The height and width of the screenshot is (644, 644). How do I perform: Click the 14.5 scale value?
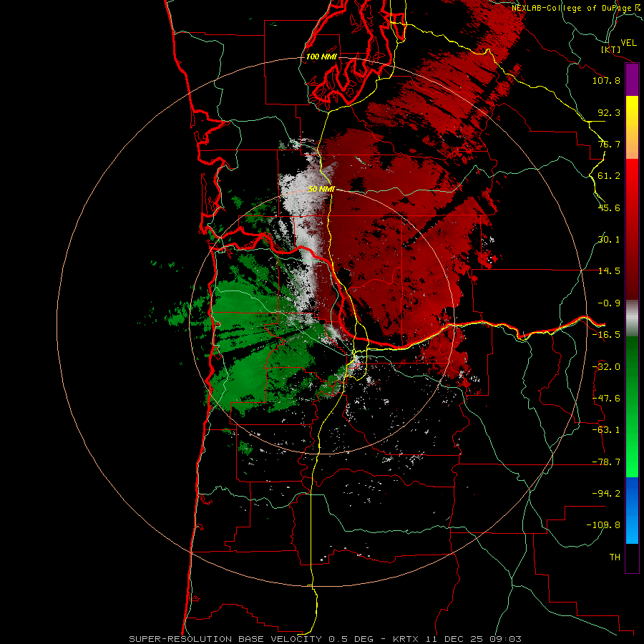[x=609, y=271]
